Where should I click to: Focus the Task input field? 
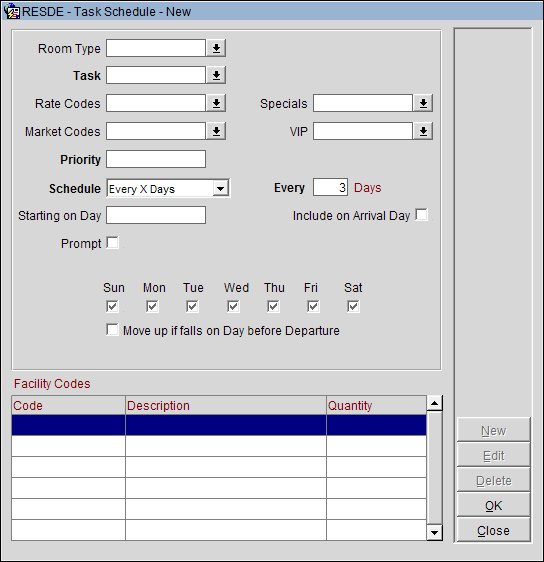coord(156,75)
